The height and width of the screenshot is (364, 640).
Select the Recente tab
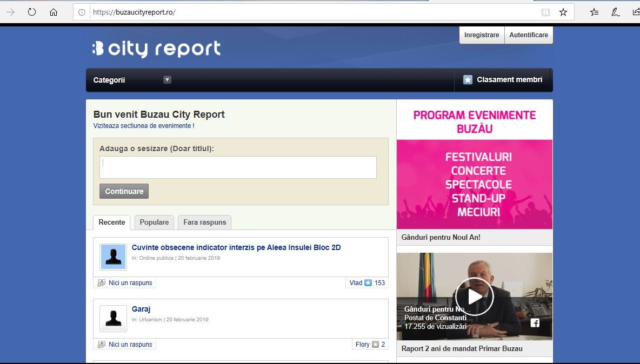(x=111, y=222)
